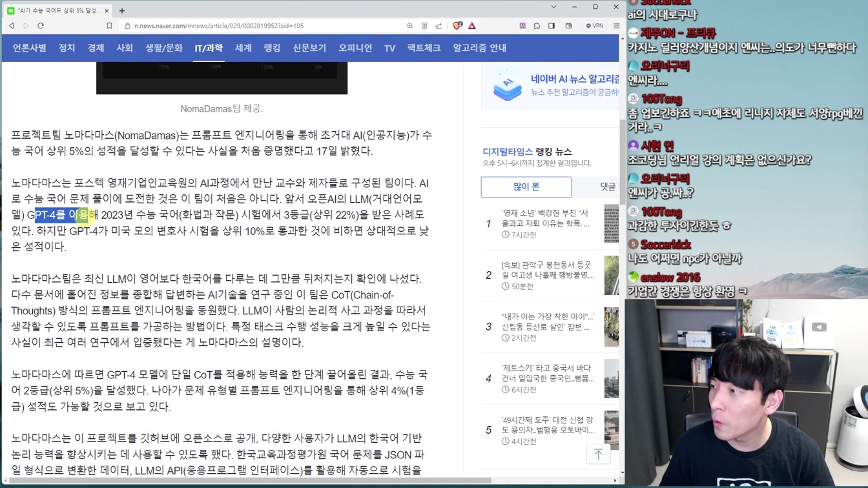Click the camera icon in webcam overlay

coord(819,327)
